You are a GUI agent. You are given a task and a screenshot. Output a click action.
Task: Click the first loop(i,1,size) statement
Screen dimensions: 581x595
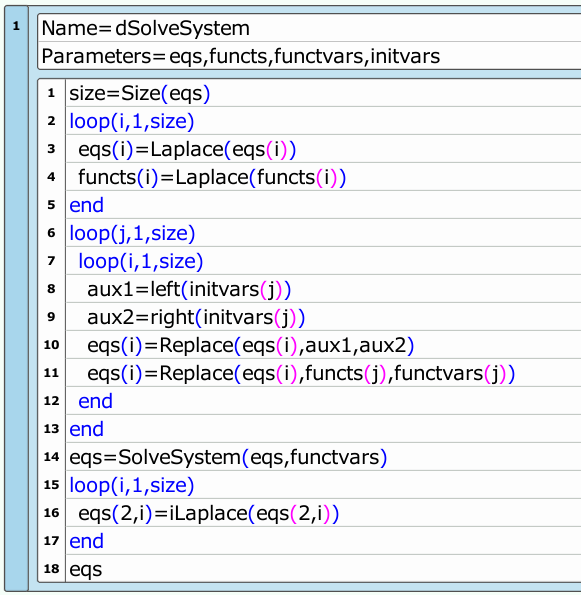click(x=132, y=121)
